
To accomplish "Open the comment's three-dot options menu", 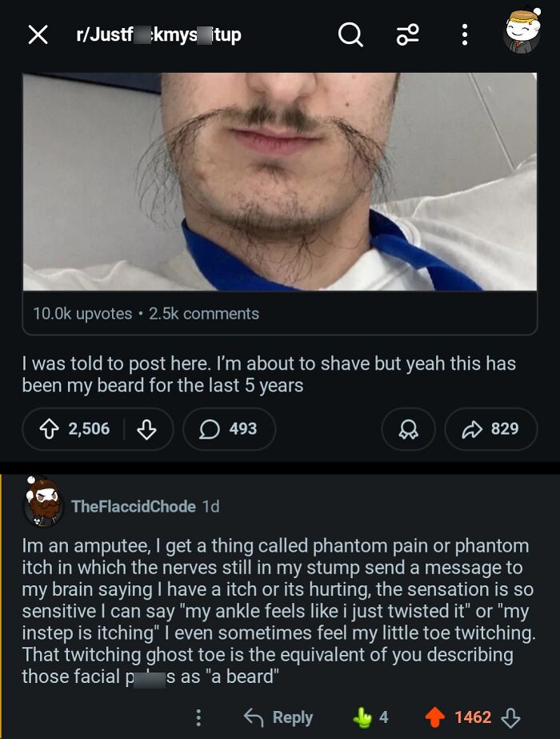I will tap(198, 717).
